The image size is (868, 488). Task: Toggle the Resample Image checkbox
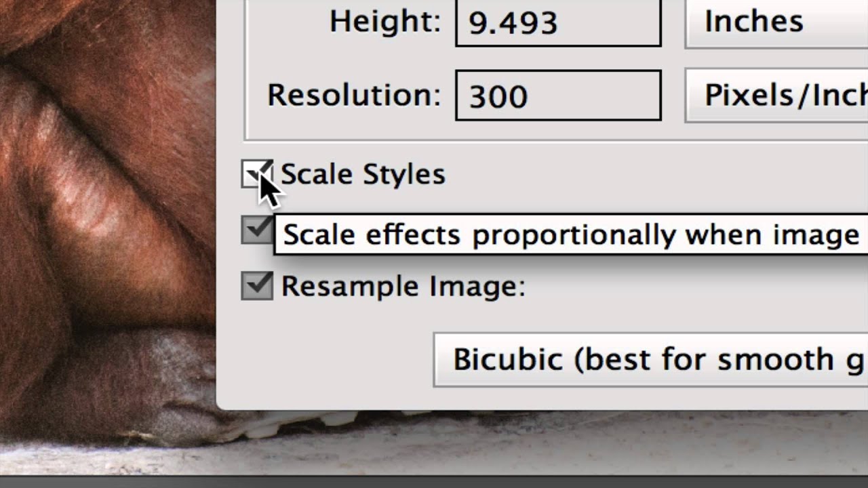point(257,286)
